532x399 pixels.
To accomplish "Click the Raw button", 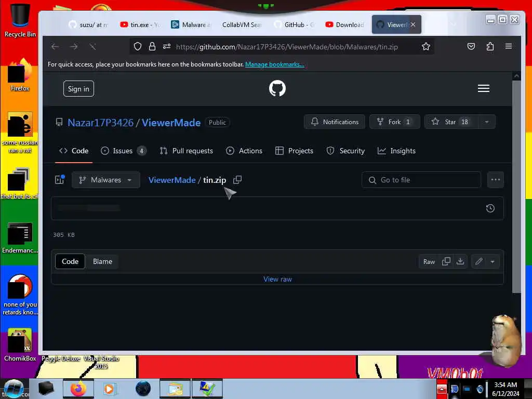I will point(429,262).
